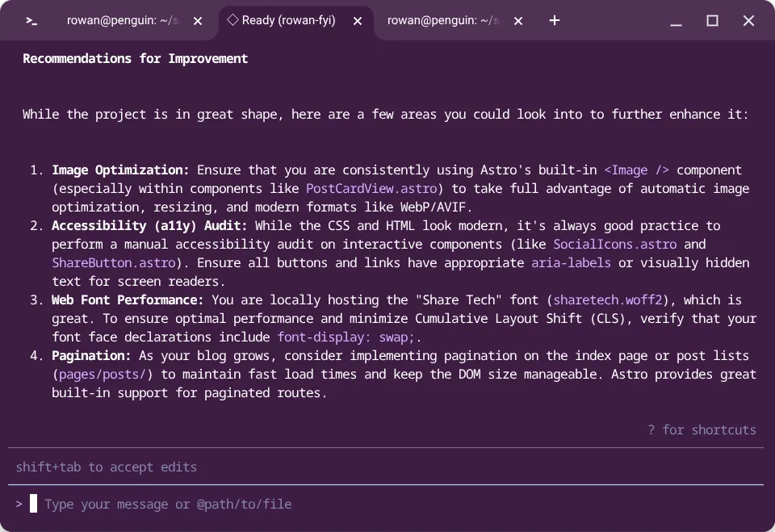775x532 pixels.
Task: Click the PostCardView.astro file reference
Action: pos(371,188)
